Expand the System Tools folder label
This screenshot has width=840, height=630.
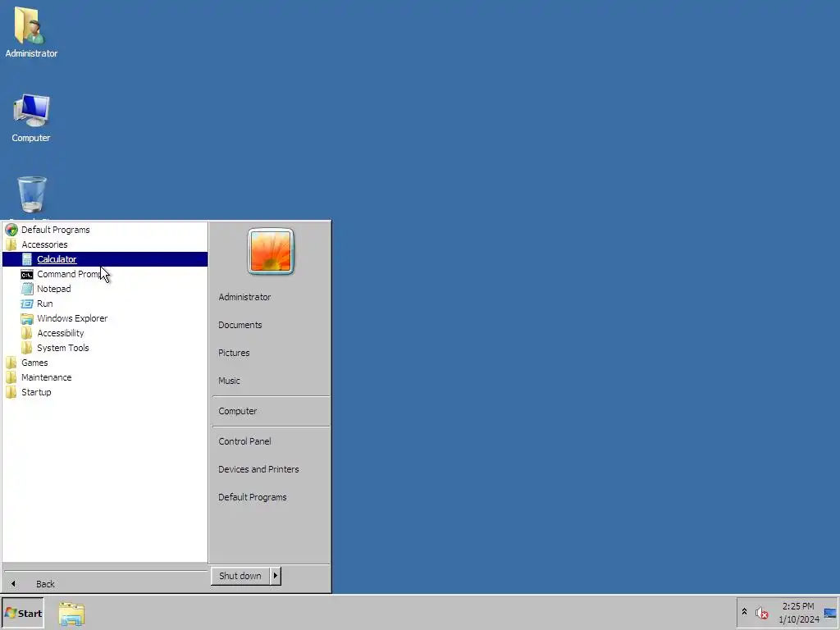pyautogui.click(x=62, y=348)
